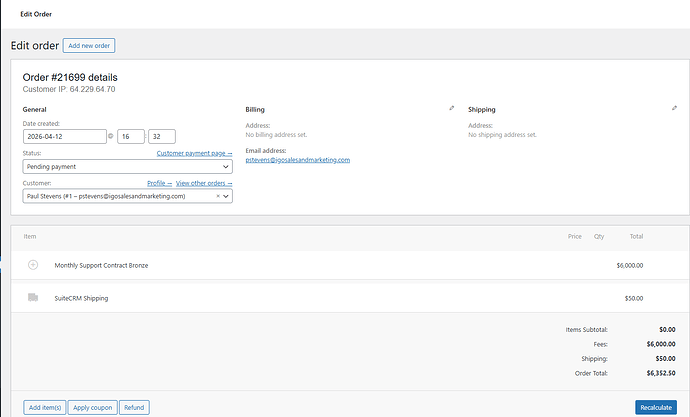The width and height of the screenshot is (690, 417).
Task: Click the Item column header
Action: click(x=29, y=237)
